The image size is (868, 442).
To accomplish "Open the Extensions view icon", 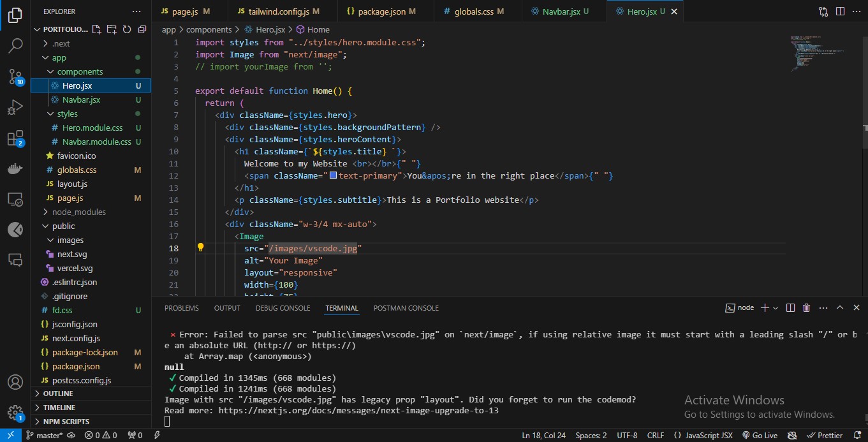I will [x=15, y=138].
